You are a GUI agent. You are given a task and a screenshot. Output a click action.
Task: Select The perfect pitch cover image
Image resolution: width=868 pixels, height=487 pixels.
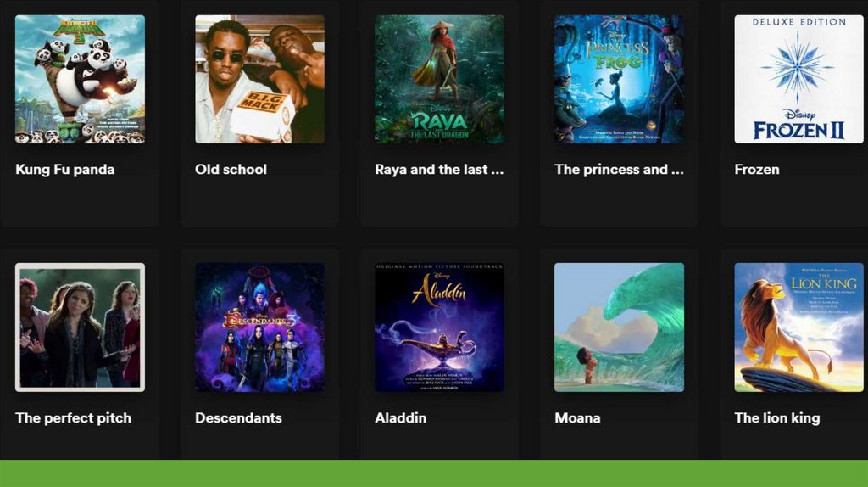click(80, 327)
